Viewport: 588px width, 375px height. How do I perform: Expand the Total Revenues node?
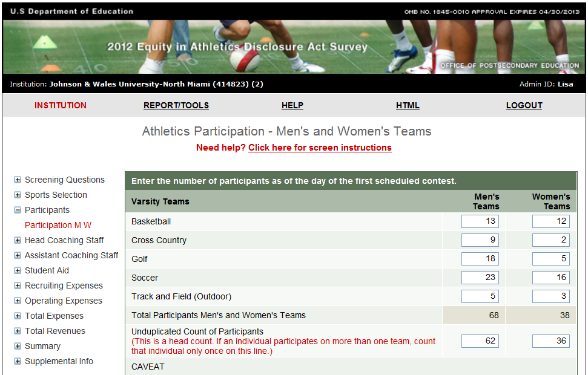(x=18, y=331)
